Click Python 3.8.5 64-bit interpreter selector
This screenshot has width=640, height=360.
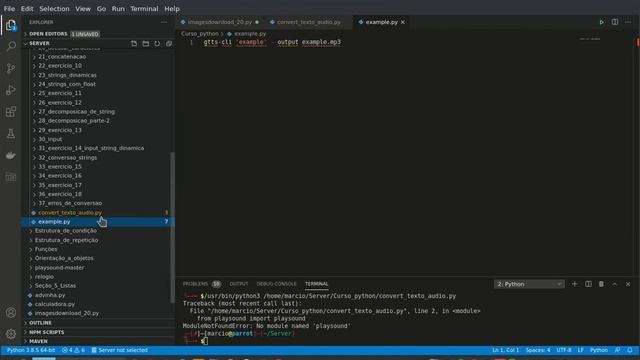(x=31, y=350)
